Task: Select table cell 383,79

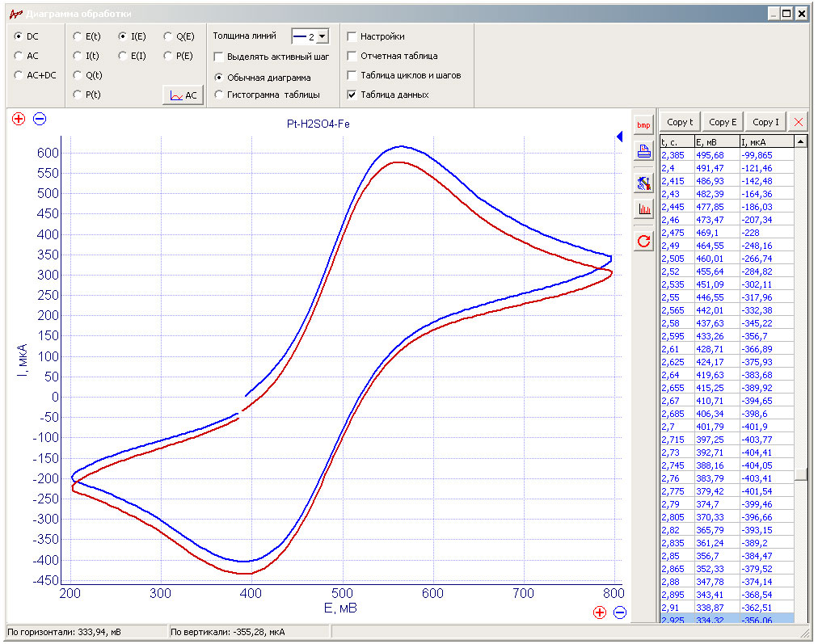Action: [x=717, y=478]
